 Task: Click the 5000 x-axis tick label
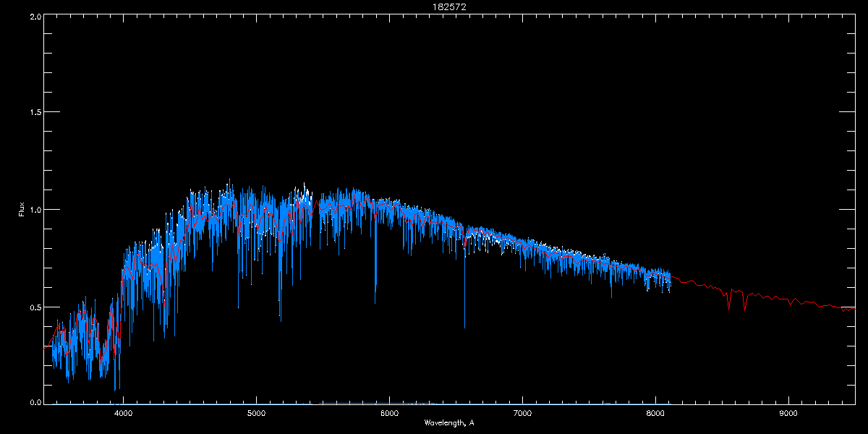(256, 413)
